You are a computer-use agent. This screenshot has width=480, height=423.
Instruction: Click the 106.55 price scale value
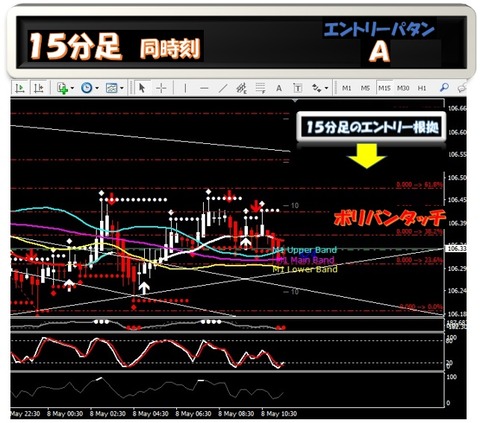[457, 155]
